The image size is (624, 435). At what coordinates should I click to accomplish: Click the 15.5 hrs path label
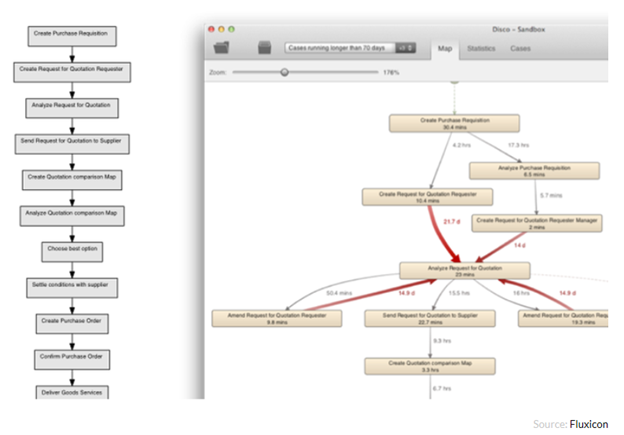pyautogui.click(x=459, y=293)
